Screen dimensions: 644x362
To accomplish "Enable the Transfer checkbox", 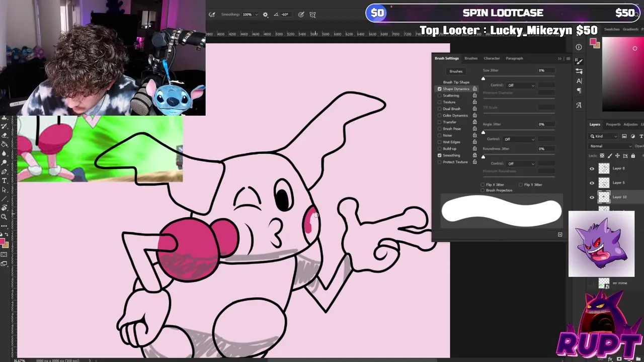I will (x=440, y=122).
